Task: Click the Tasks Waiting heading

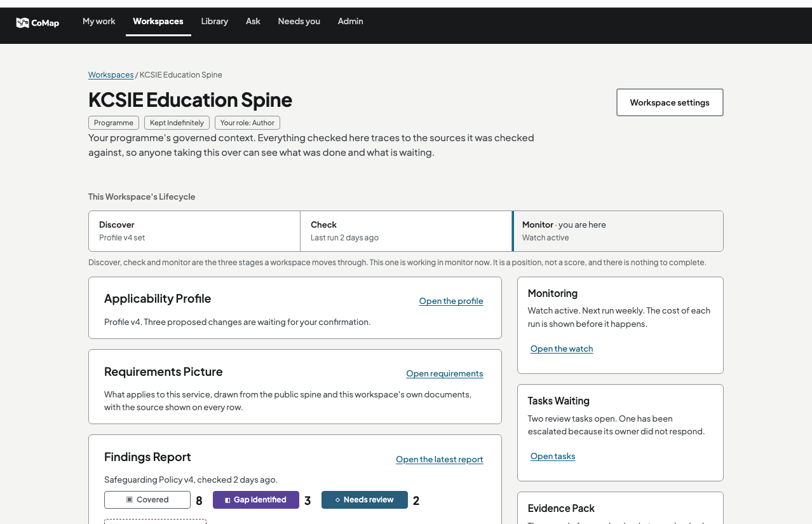Action: 558,401
